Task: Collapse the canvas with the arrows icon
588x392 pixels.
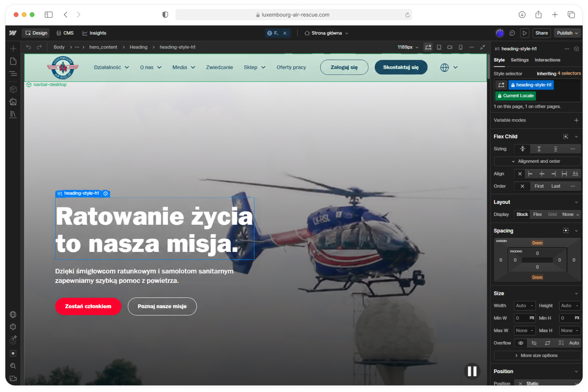Action: click(x=483, y=47)
